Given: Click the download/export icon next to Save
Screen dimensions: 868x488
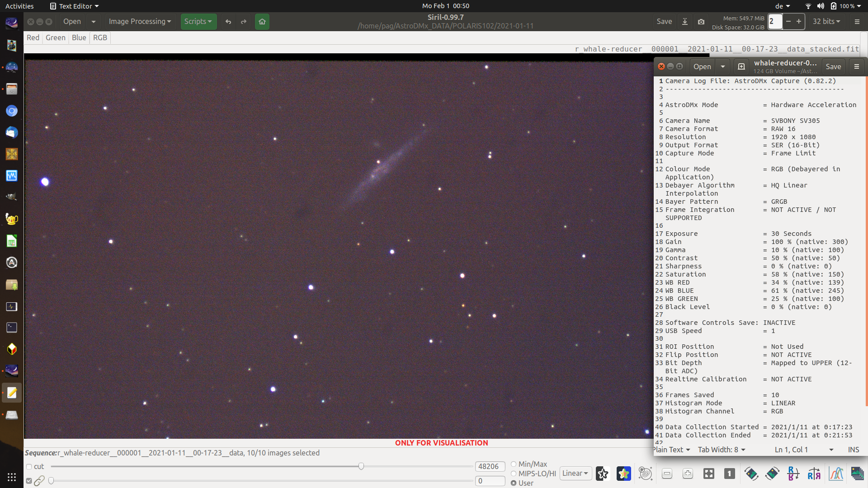Looking at the screenshot, I should (685, 22).
